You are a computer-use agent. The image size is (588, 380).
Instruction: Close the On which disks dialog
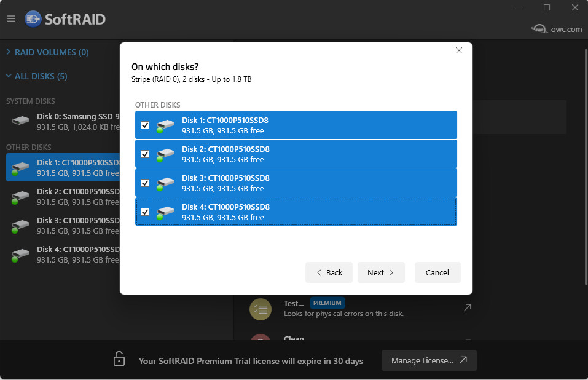click(458, 50)
